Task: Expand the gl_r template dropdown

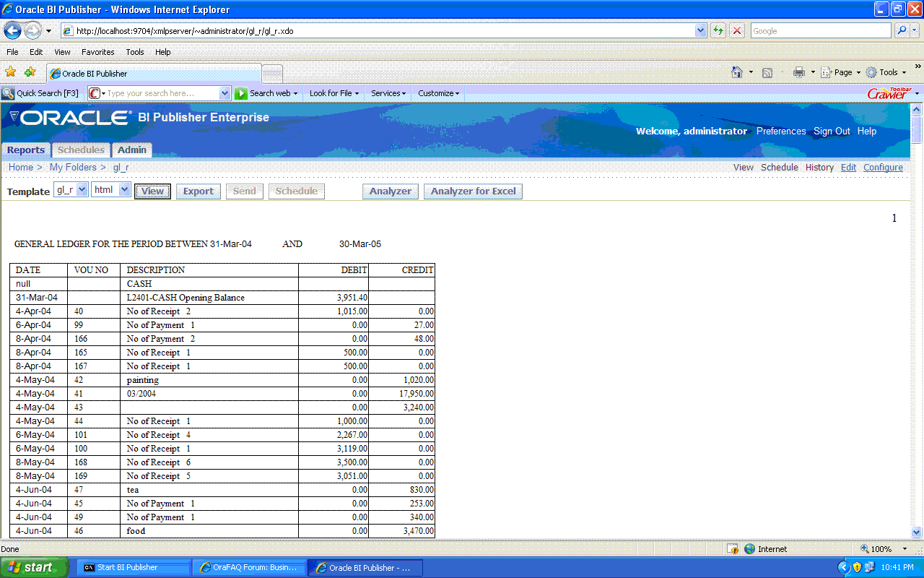Action: click(x=82, y=190)
